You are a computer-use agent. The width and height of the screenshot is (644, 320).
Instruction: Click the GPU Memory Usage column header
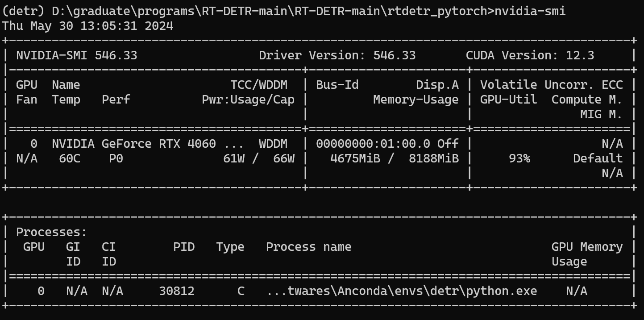pyautogui.click(x=587, y=254)
